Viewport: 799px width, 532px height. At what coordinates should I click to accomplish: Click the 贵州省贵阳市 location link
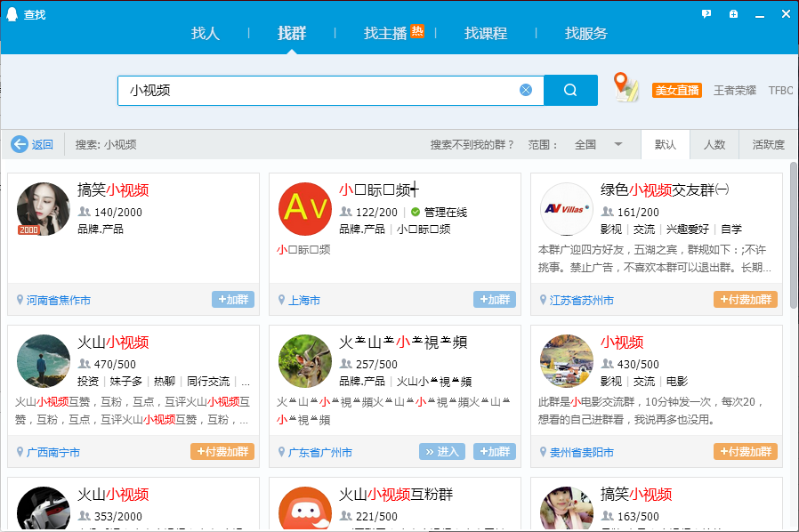[x=581, y=452]
